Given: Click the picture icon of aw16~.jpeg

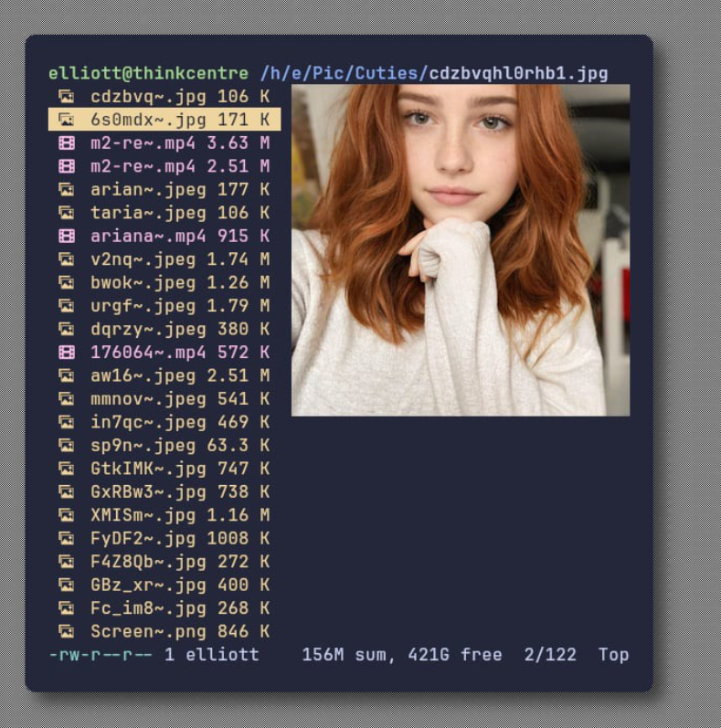Looking at the screenshot, I should [x=67, y=375].
